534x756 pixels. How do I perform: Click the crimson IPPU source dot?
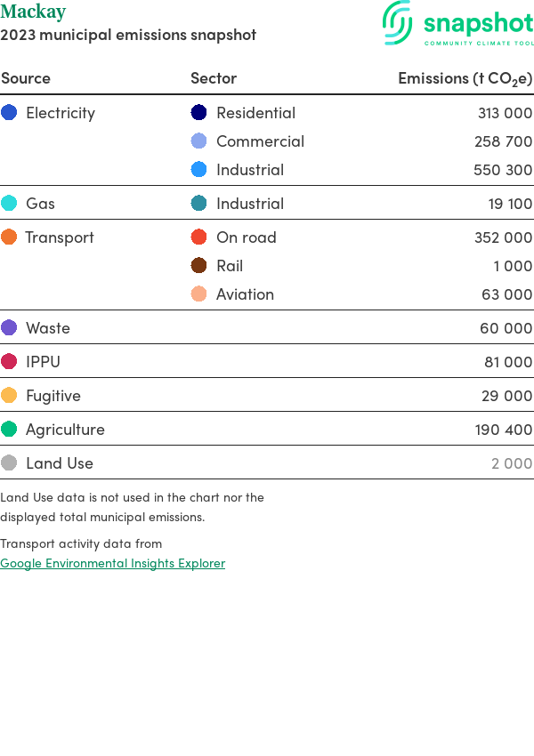pos(9,362)
